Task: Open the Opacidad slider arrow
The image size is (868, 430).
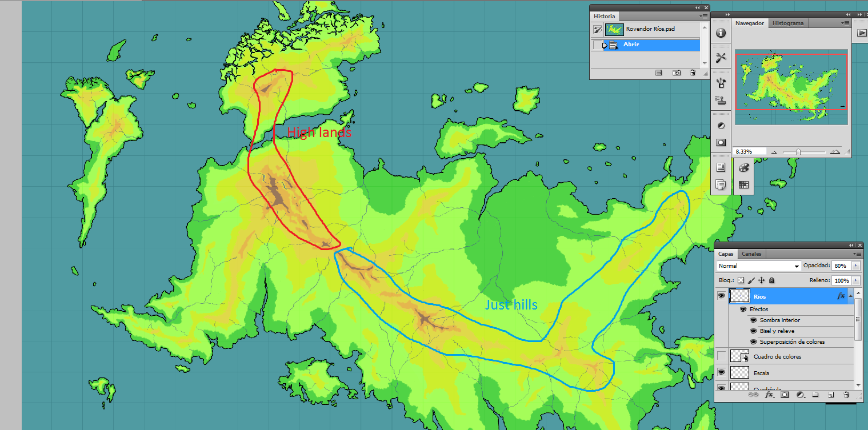Action: 855,266
